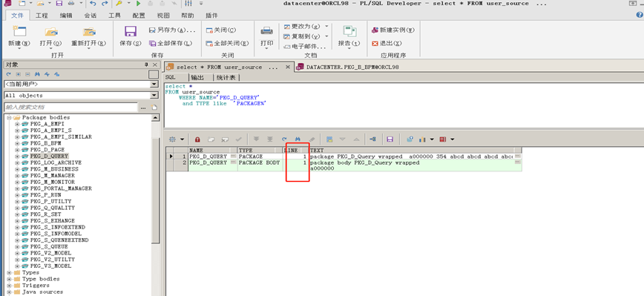
Task: Click the export results icon in grid toolbar
Action: (x=410, y=139)
